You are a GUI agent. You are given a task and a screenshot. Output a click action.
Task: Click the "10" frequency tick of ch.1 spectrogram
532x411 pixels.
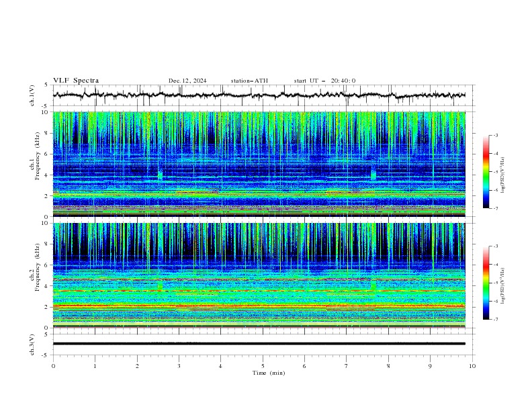[45, 112]
